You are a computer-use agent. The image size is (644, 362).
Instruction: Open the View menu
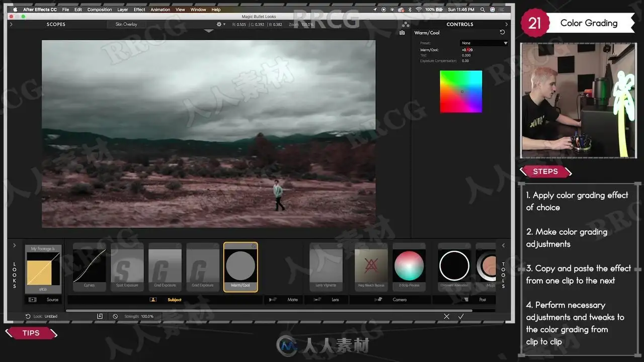click(180, 10)
